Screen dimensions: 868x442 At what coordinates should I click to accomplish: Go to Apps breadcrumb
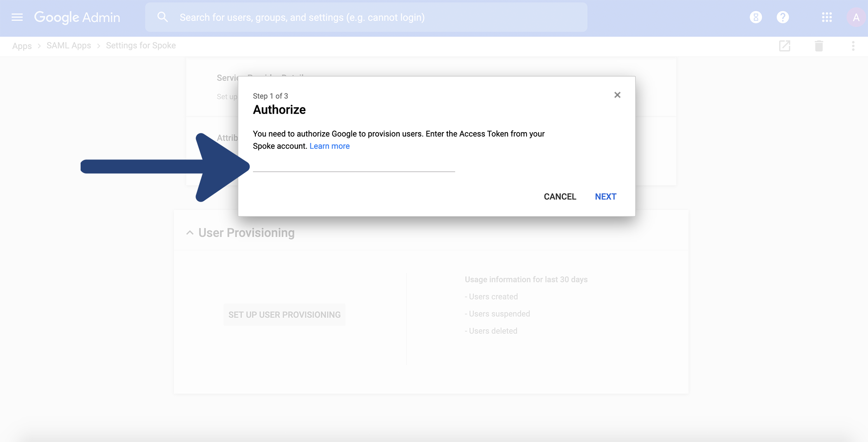coord(22,46)
